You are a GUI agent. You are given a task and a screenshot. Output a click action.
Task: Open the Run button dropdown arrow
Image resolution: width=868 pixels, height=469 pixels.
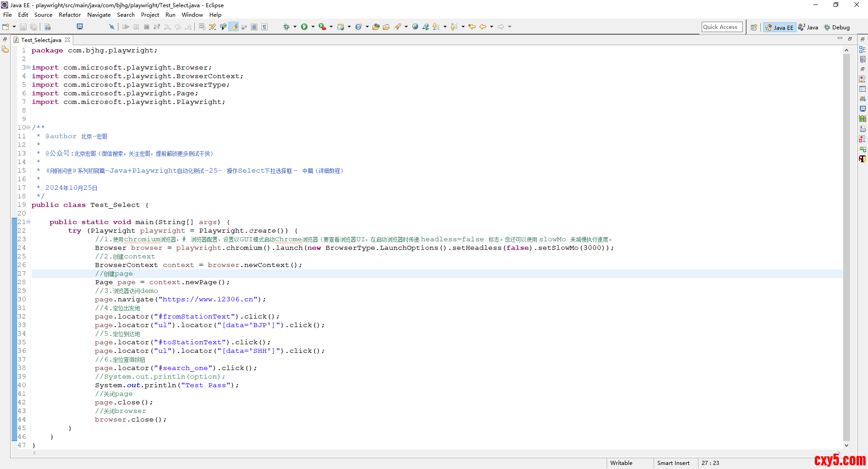[x=312, y=27]
